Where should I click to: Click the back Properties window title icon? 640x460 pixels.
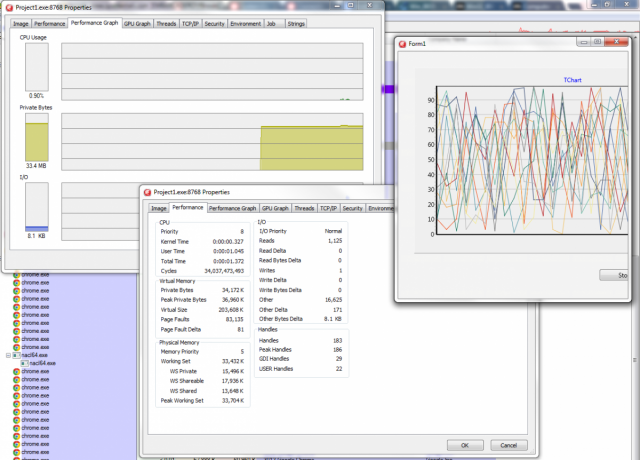(x=9, y=7)
